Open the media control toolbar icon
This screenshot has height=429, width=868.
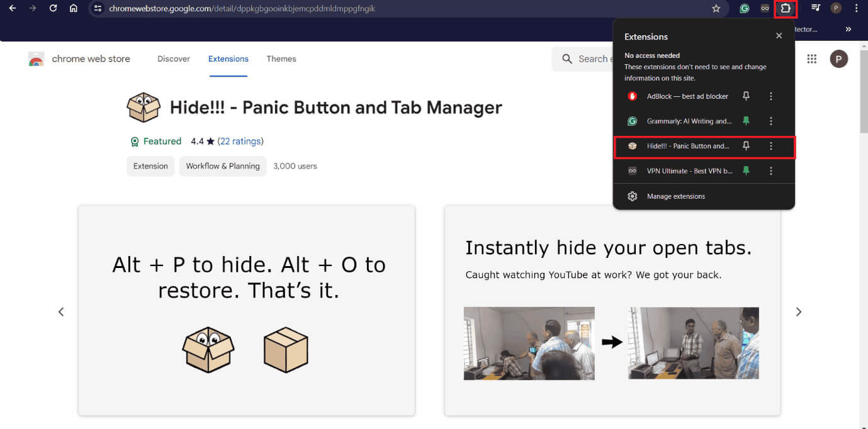tap(816, 9)
